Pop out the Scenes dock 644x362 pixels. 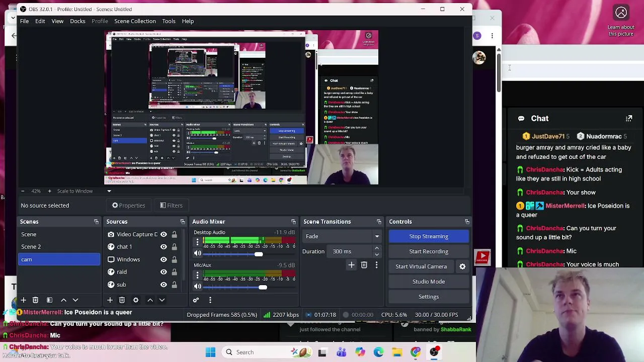(96, 222)
